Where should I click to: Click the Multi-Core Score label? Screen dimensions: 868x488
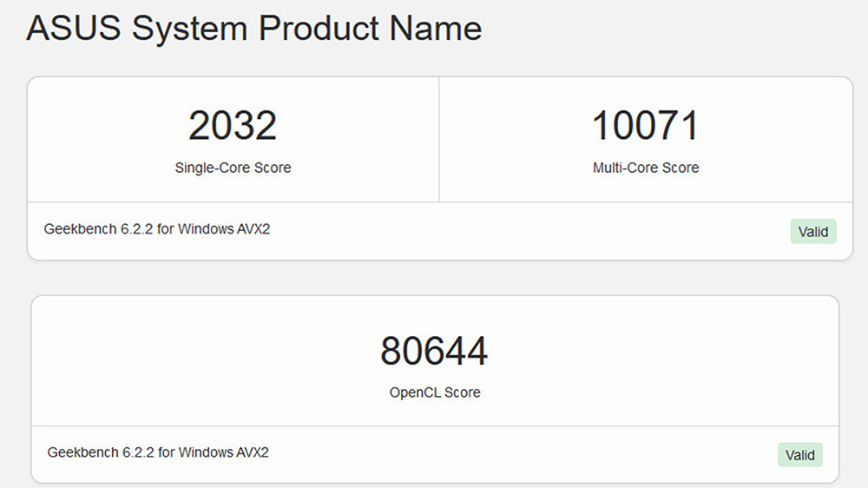tap(646, 168)
